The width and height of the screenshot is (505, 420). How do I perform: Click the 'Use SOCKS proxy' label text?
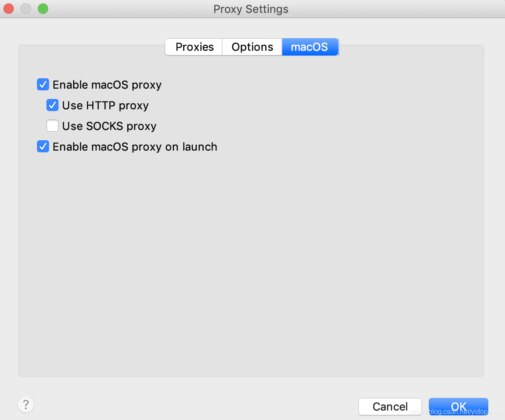click(x=109, y=126)
